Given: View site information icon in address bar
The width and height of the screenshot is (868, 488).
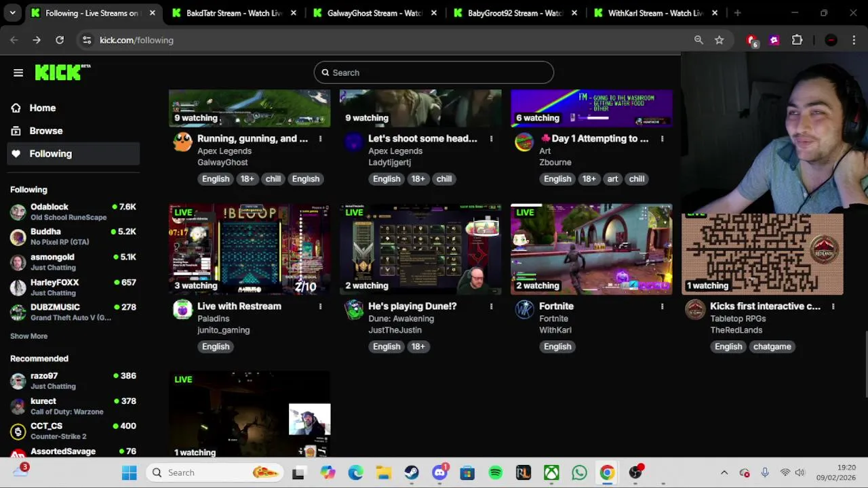Looking at the screenshot, I should coord(87,40).
